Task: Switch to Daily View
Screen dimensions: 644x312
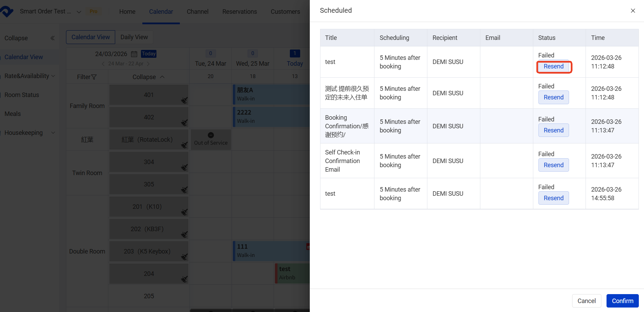Action: tap(134, 37)
